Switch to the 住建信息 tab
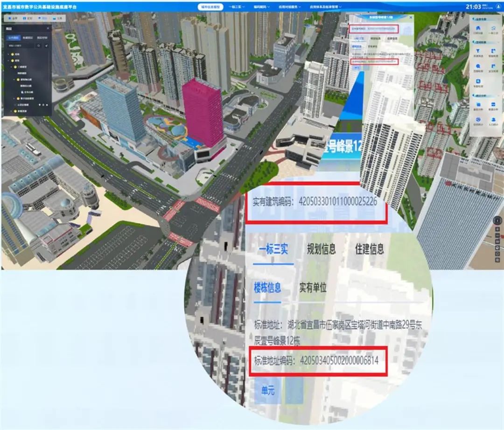Image resolution: width=504 pixels, height=430 pixels. pyautogui.click(x=369, y=249)
